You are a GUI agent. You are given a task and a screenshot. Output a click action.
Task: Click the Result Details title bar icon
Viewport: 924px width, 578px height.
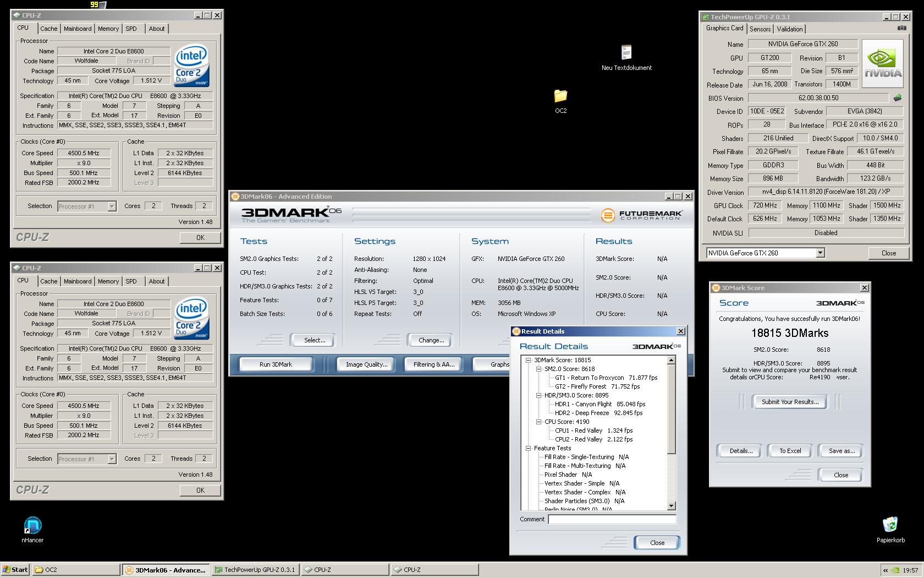pos(516,331)
